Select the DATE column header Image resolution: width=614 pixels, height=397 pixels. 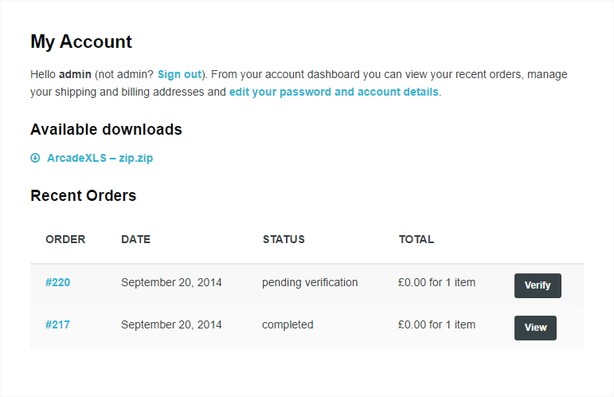coord(136,239)
